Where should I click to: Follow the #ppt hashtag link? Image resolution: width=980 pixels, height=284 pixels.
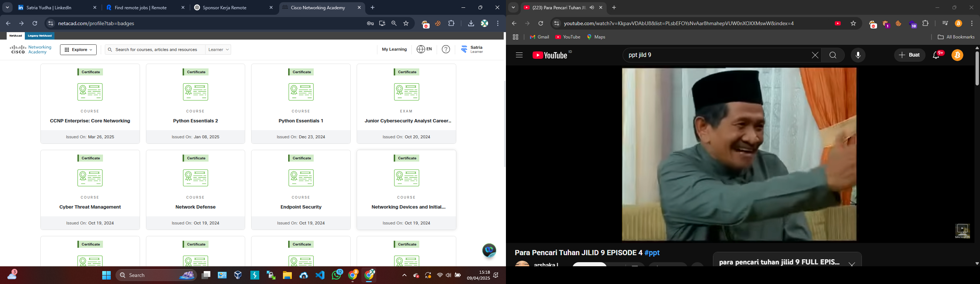click(652, 253)
